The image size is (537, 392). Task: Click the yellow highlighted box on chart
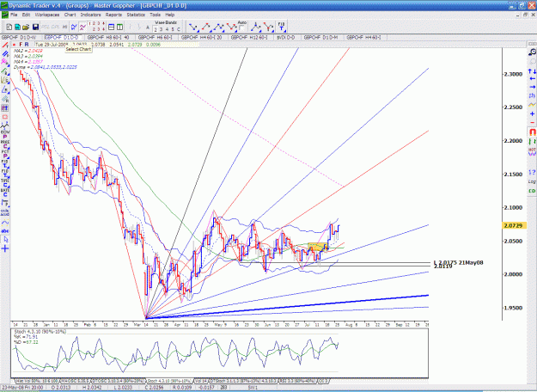coord(318,246)
